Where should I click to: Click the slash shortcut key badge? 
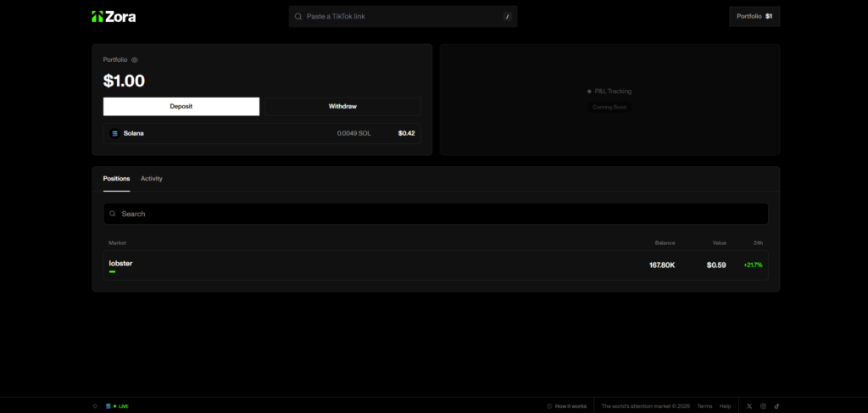[x=507, y=16]
